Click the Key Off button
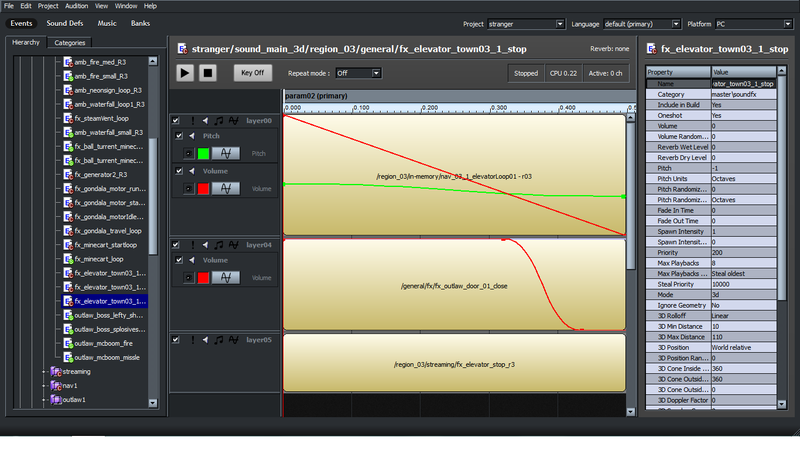This screenshot has height=450, width=800. tap(253, 73)
